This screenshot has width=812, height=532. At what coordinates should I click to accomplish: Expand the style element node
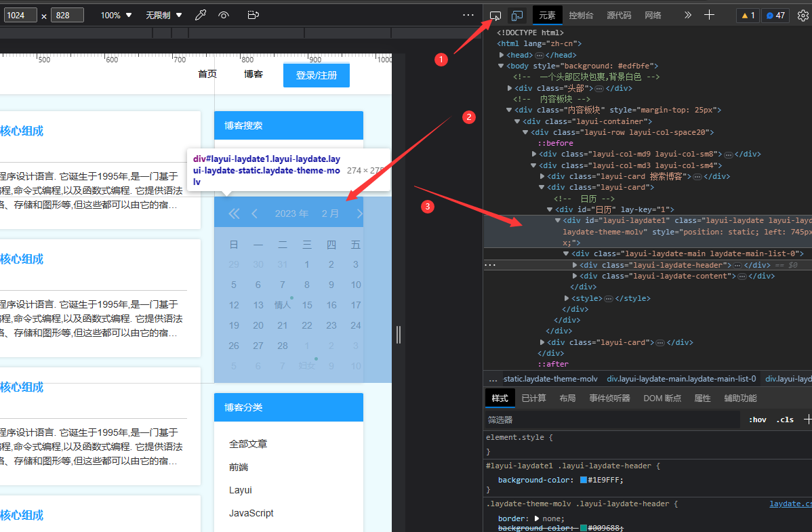(567, 298)
